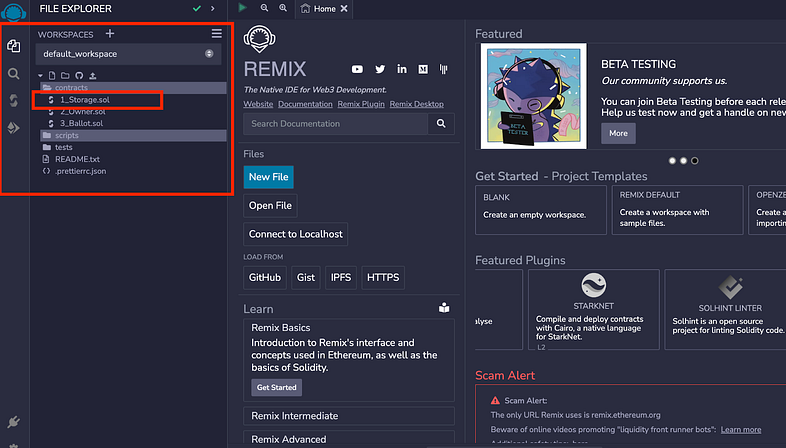
Task: Click Get Started under Remix Basics
Action: [x=277, y=387]
